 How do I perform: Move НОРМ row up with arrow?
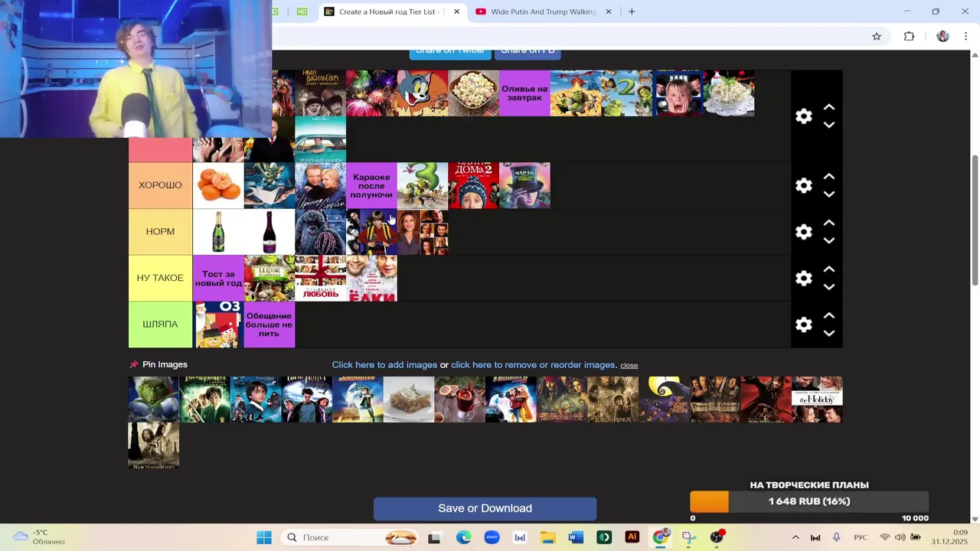click(828, 223)
